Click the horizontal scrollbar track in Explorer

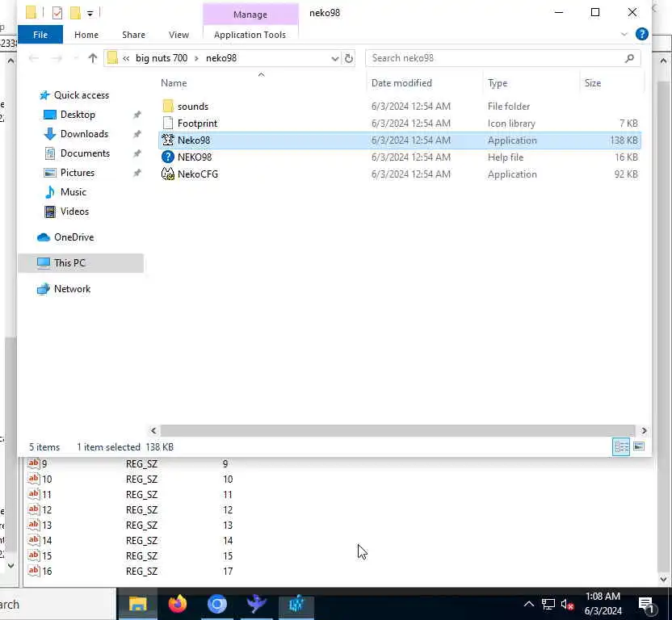point(397,430)
